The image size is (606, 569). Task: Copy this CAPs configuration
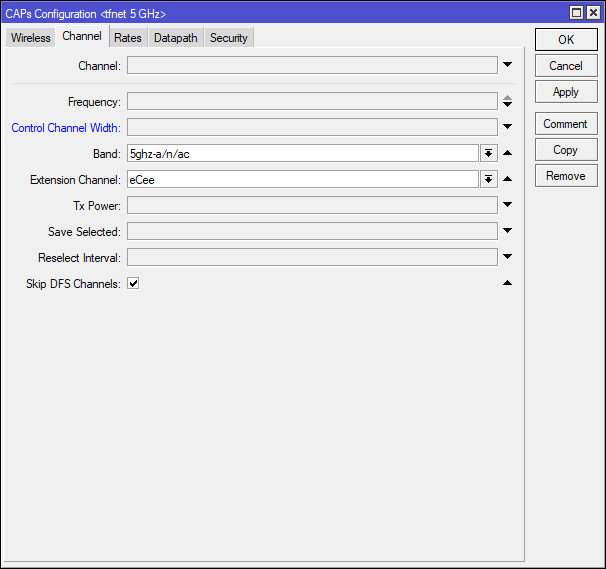point(566,150)
